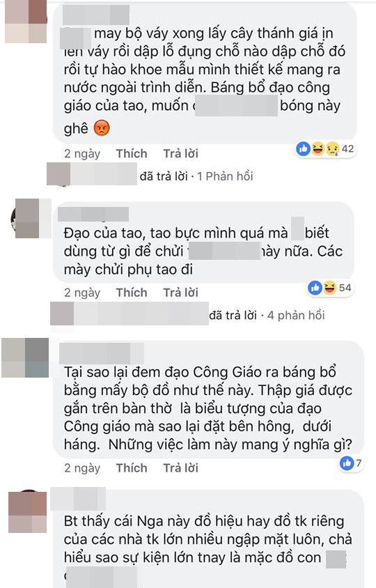Like the 'Tại sao lại đem đạo' comment
This screenshot has height=588, width=376.
(x=132, y=467)
